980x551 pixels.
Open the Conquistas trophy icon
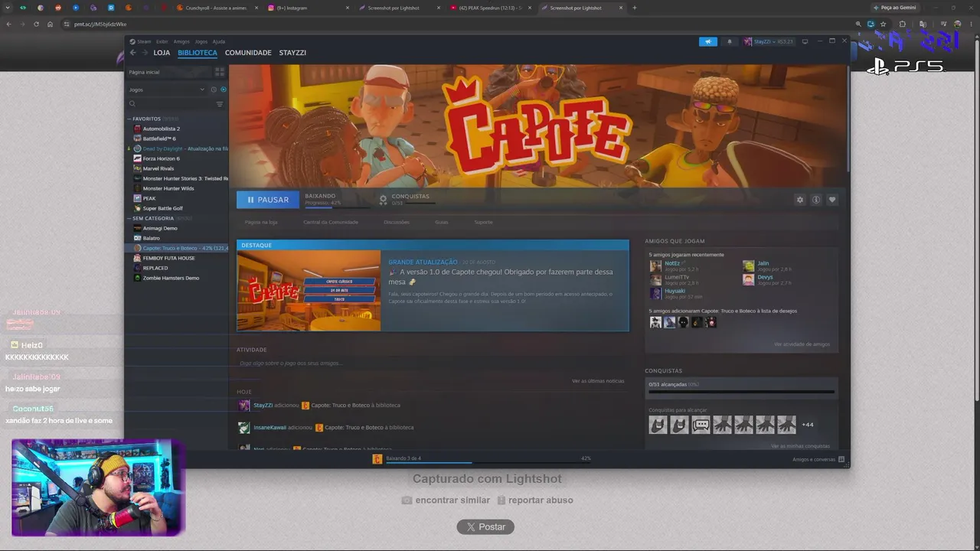click(x=384, y=200)
